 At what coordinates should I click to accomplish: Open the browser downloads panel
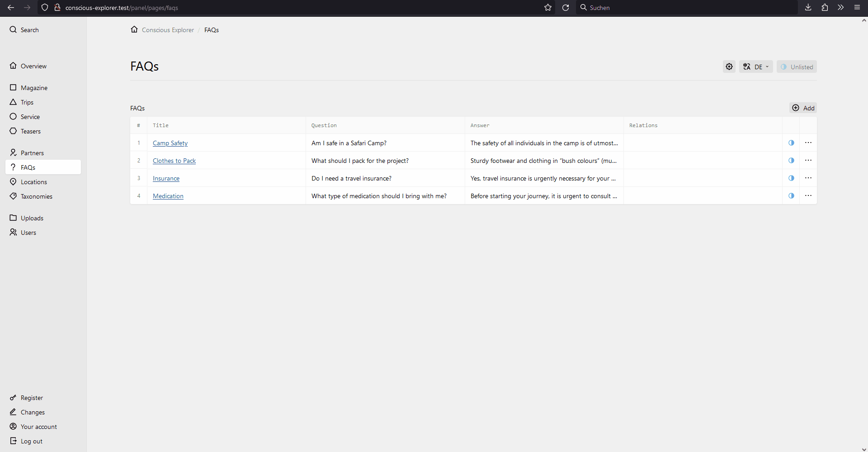(x=808, y=8)
